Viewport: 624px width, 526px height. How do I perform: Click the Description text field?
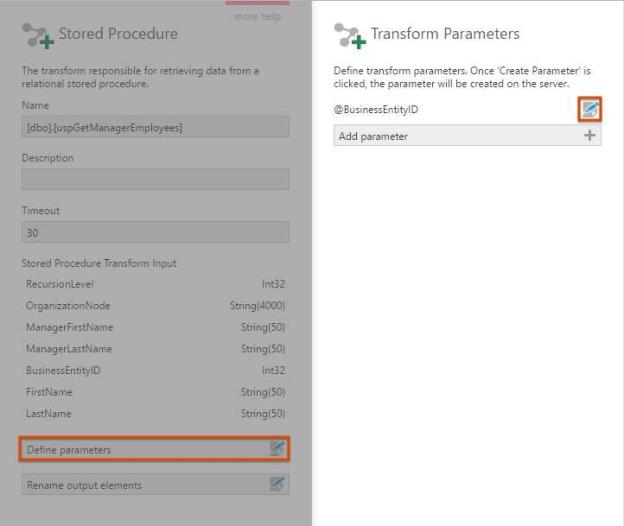click(x=155, y=179)
